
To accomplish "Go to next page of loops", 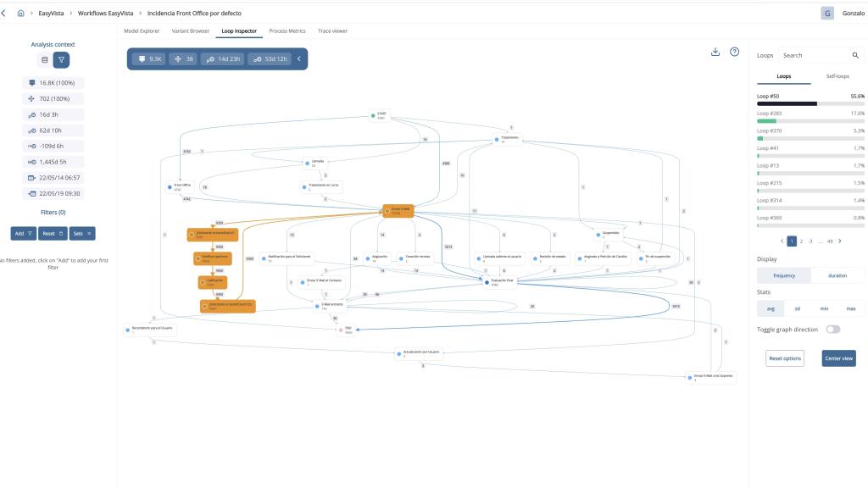I will point(839,241).
